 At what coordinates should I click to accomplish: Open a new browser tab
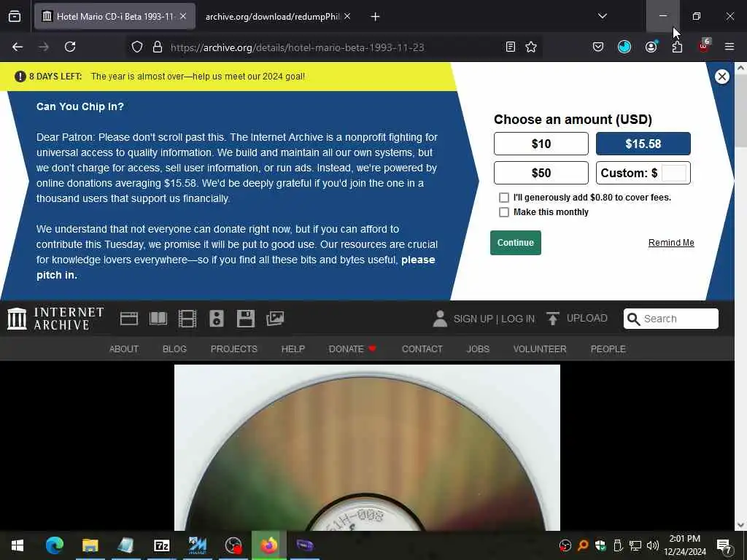(375, 17)
